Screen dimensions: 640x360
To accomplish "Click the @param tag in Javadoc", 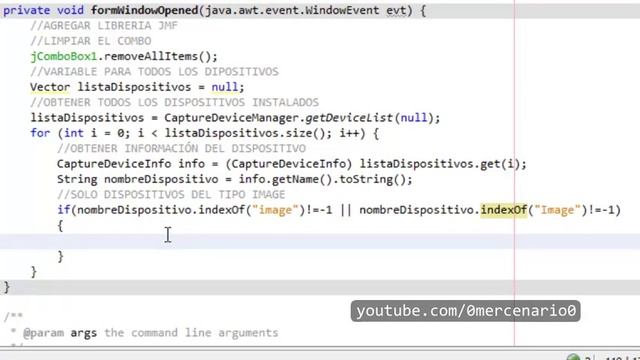I will [43, 333].
